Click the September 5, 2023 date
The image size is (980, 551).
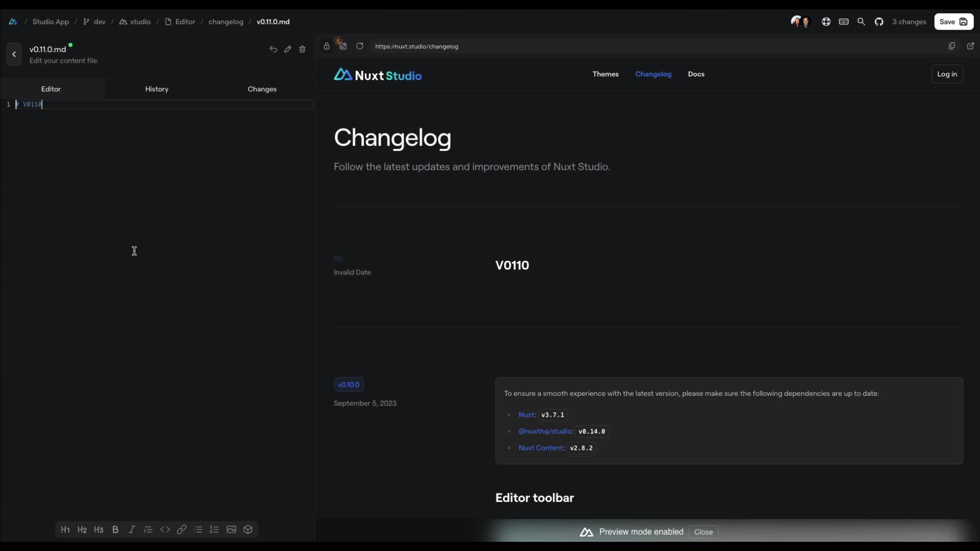coord(365,403)
